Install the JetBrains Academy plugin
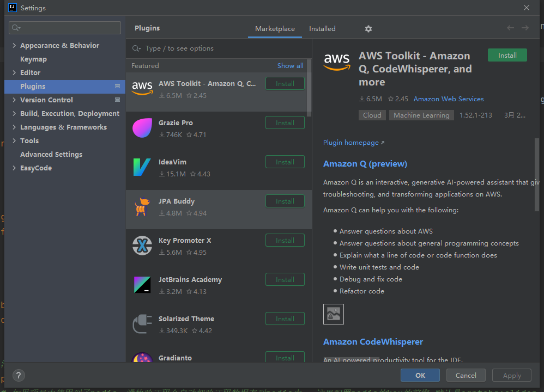544x392 pixels. point(285,279)
